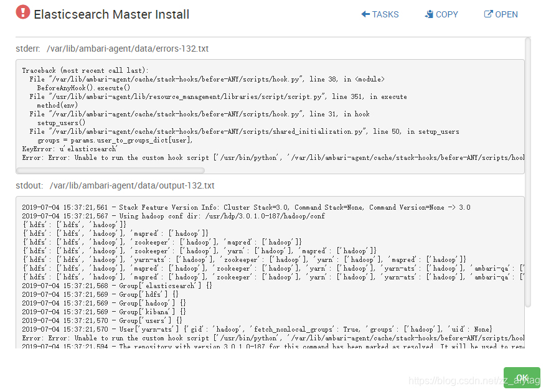Click 'Traceback (most recent call last):' line
Image resolution: width=546 pixels, height=392 pixels.
click(85, 71)
